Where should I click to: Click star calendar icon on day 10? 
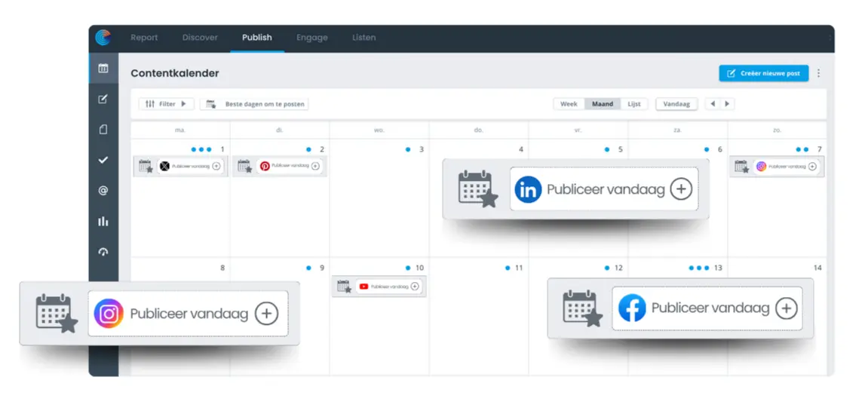345,287
